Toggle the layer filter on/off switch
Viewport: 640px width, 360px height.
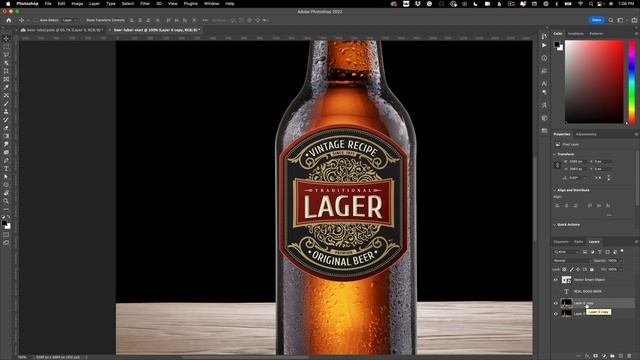click(622, 251)
